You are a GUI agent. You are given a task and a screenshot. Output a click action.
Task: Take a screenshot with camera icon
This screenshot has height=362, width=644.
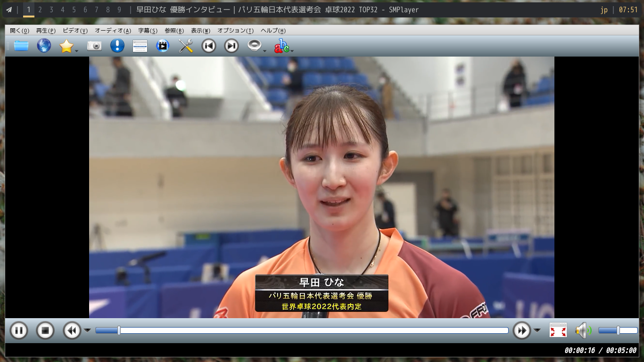click(94, 46)
